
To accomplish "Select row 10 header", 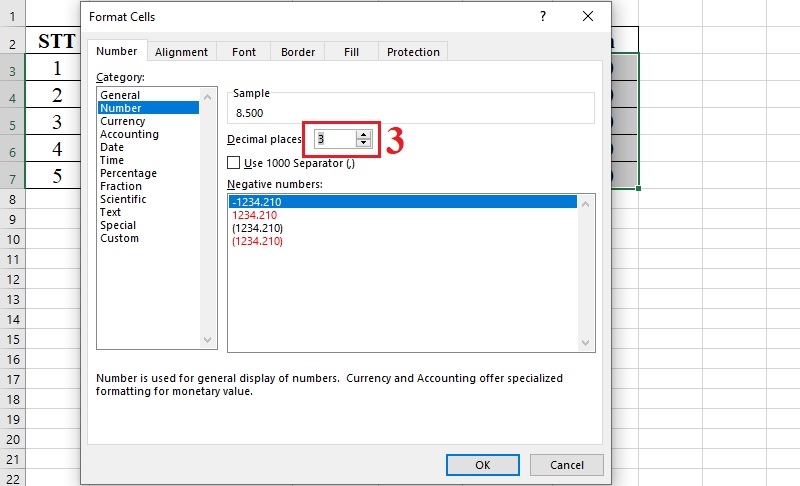I will [x=12, y=239].
